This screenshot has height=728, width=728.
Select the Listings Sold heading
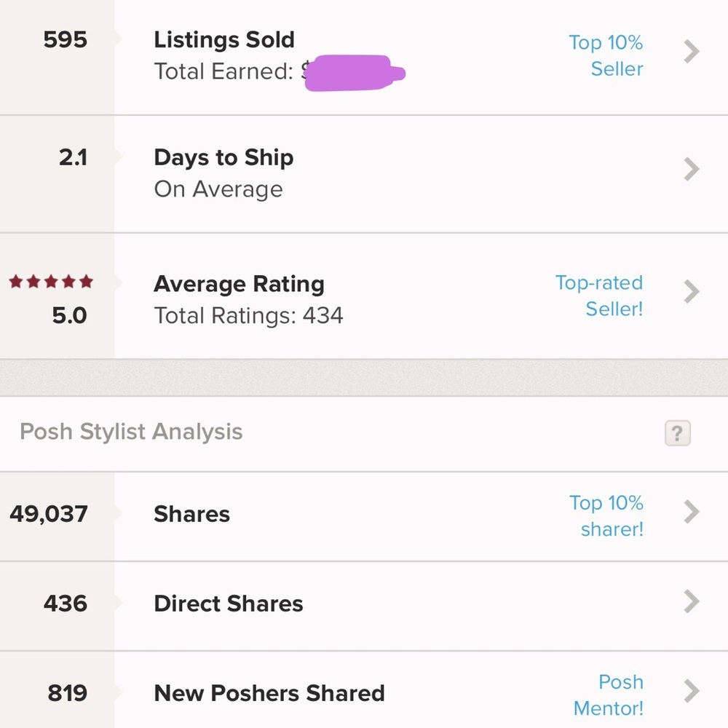pyautogui.click(x=224, y=40)
